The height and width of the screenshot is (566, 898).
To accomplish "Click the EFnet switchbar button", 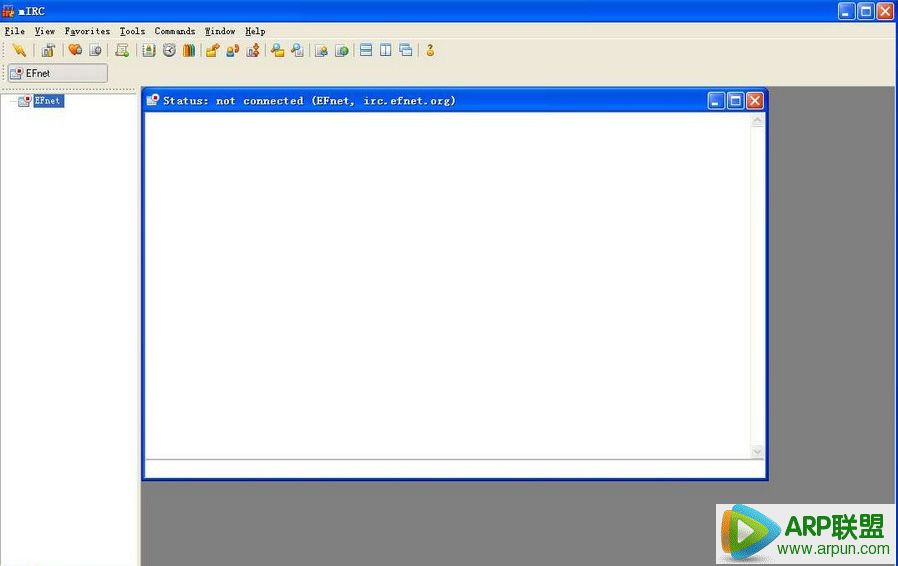I will tap(57, 73).
